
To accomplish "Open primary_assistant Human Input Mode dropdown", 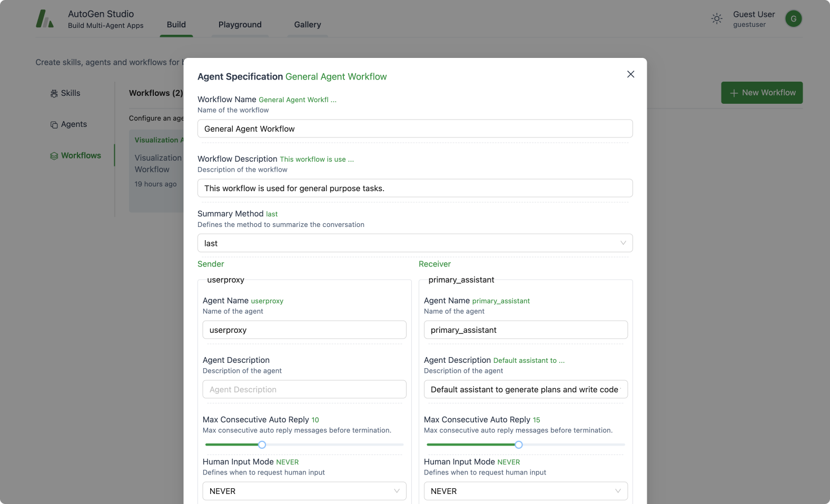I will pyautogui.click(x=525, y=491).
